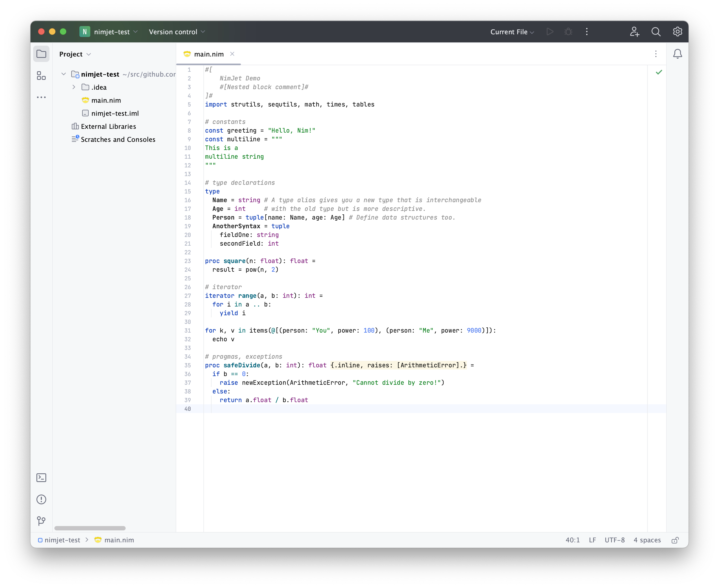Open the Current File run configuration dropdown

(512, 32)
